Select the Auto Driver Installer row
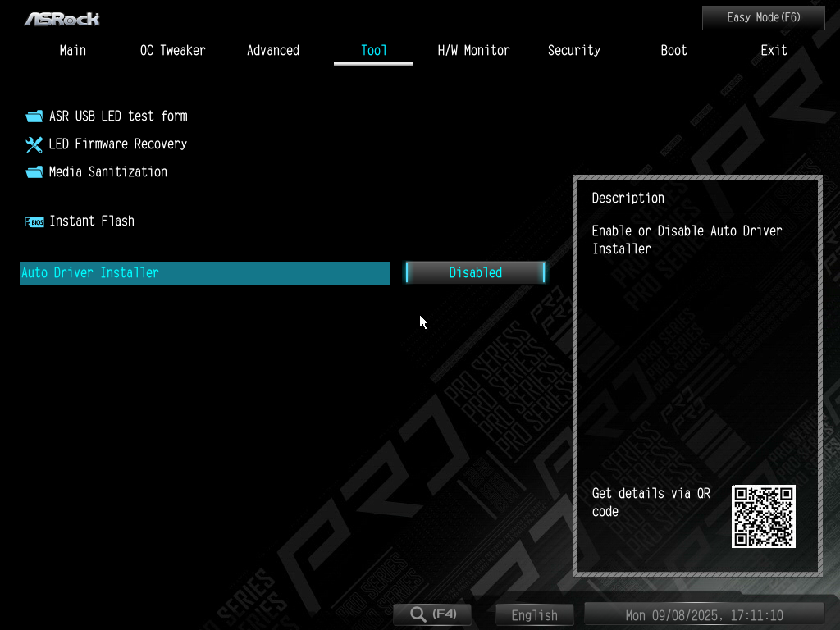840x630 pixels. (204, 273)
